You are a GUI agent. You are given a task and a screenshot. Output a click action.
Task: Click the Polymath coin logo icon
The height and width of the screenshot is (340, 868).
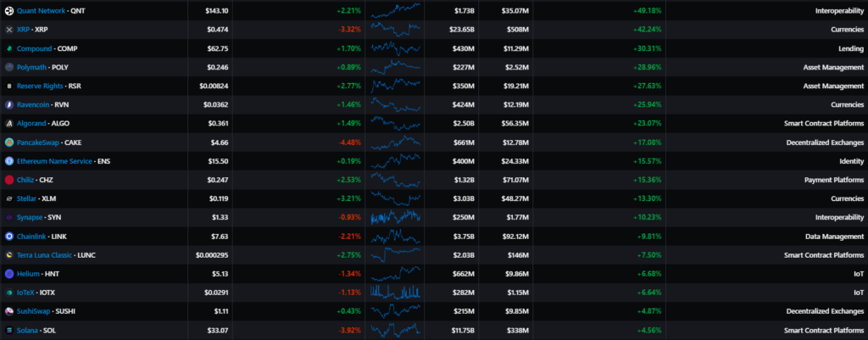click(x=8, y=67)
